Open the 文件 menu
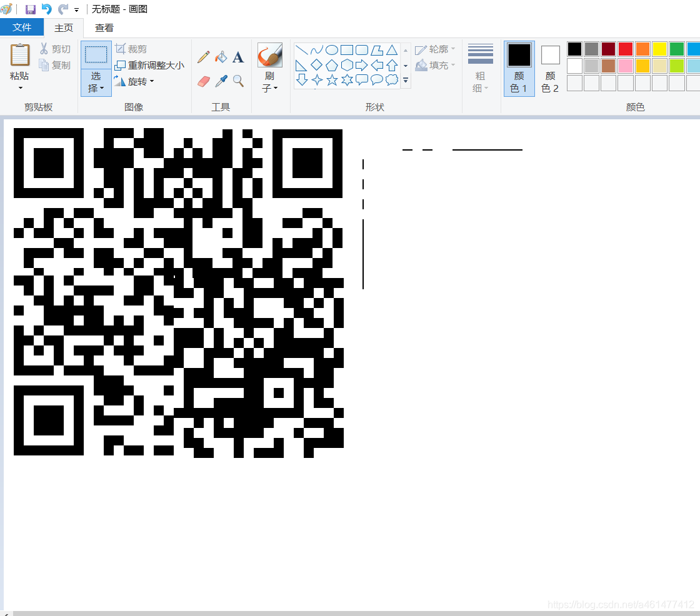This screenshot has width=700, height=616. point(22,27)
